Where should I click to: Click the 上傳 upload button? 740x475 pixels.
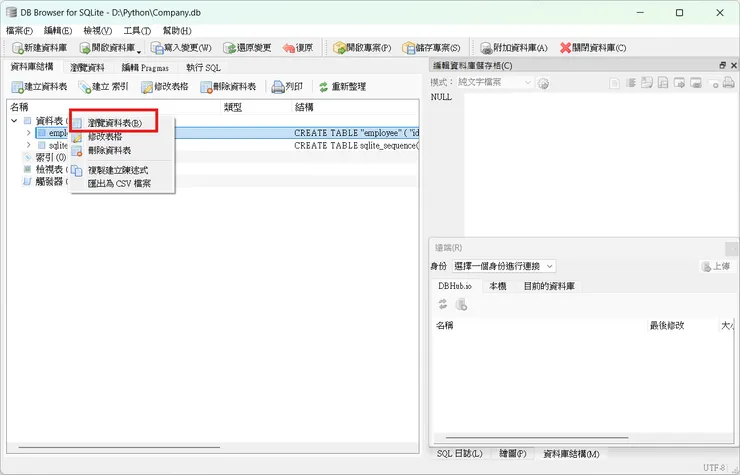coord(716,266)
